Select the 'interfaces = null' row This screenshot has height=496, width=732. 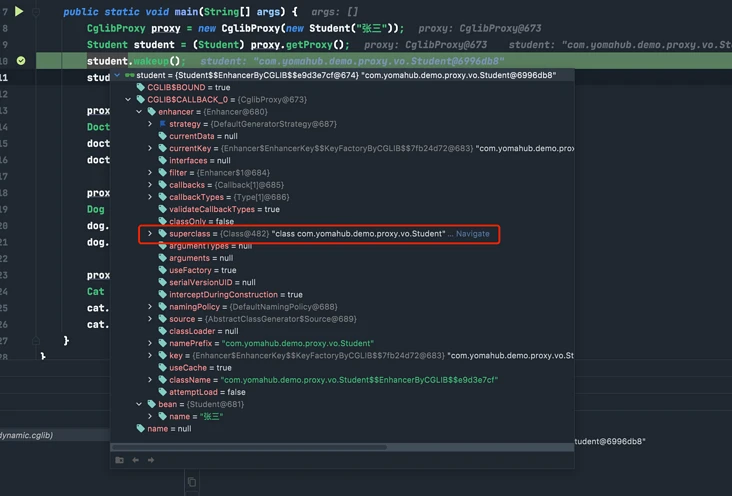(x=342, y=160)
